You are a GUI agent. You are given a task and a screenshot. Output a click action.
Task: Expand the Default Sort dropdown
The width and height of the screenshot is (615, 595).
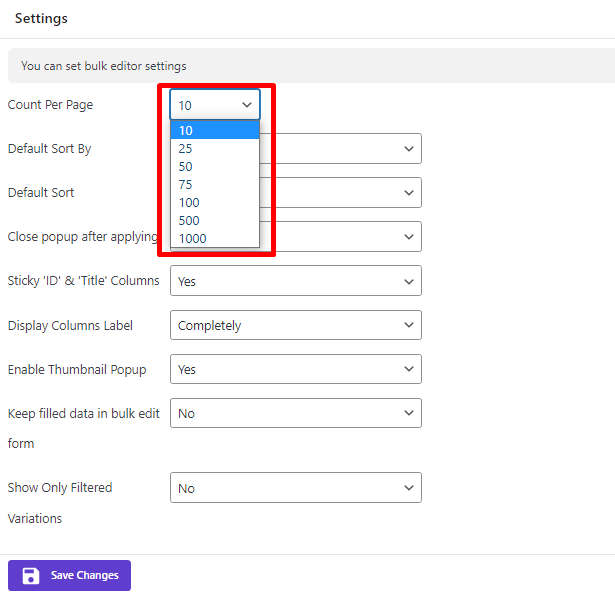[408, 193]
